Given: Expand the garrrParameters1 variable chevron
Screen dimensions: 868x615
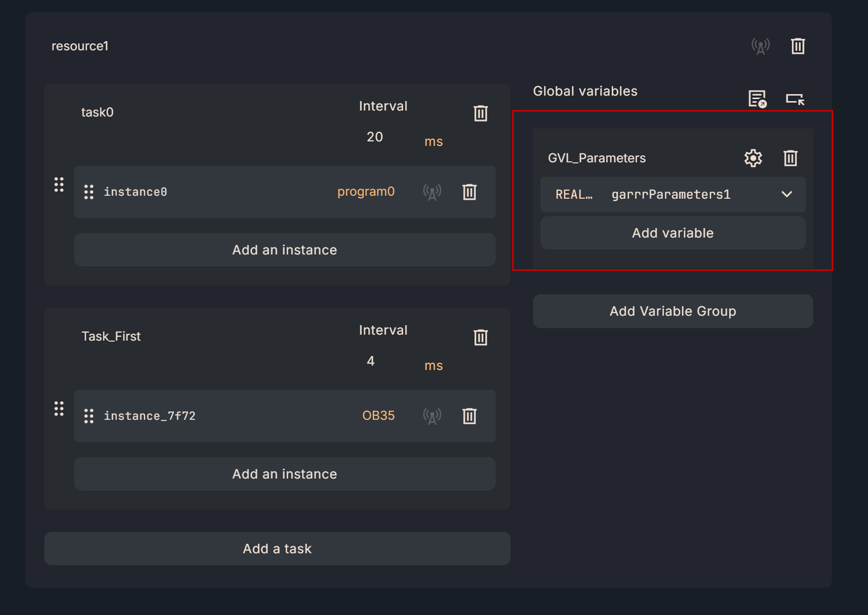Looking at the screenshot, I should pyautogui.click(x=786, y=194).
